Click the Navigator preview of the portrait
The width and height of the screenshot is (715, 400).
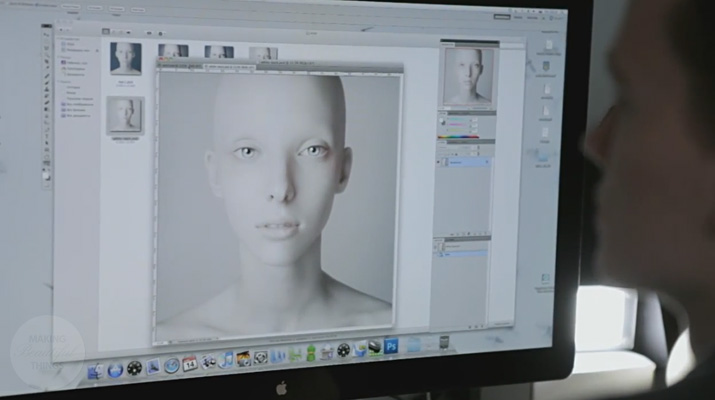pyautogui.click(x=469, y=76)
